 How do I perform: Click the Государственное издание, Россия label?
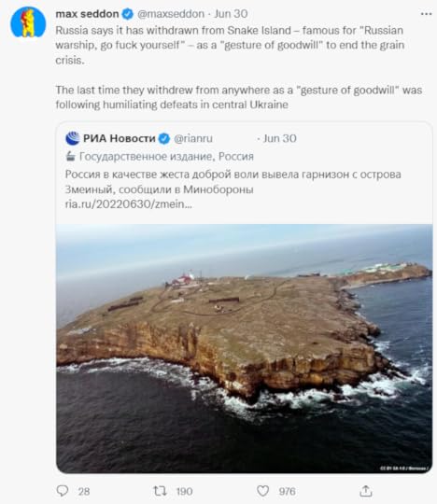[166, 157]
